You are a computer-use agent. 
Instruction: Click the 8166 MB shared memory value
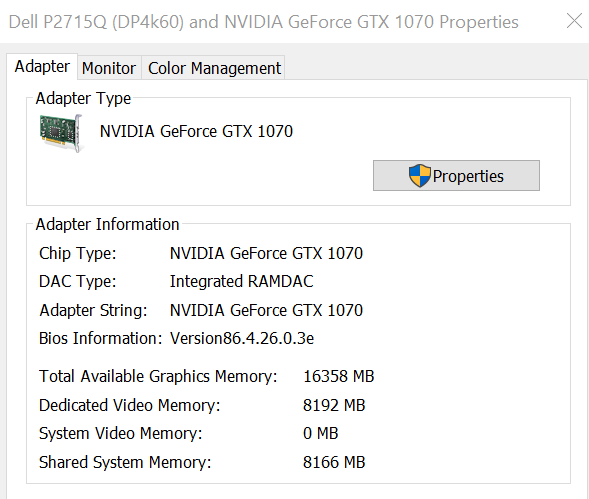pyautogui.click(x=334, y=462)
